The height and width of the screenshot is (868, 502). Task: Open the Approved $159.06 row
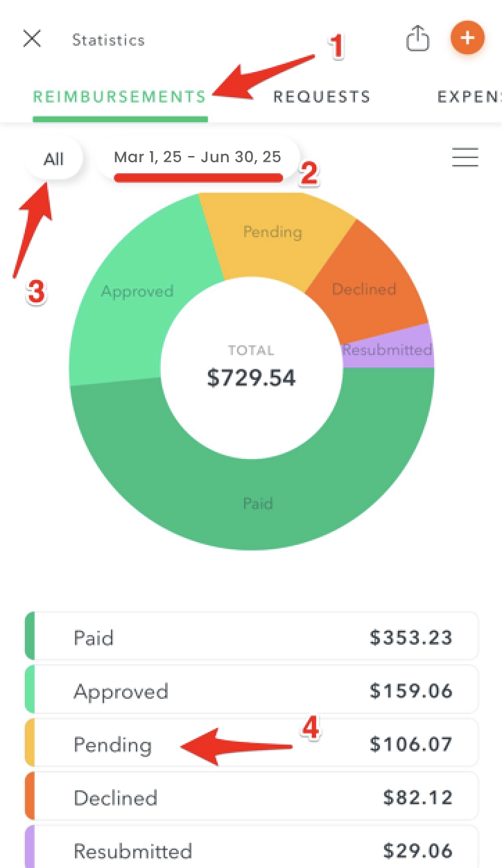[x=252, y=691]
